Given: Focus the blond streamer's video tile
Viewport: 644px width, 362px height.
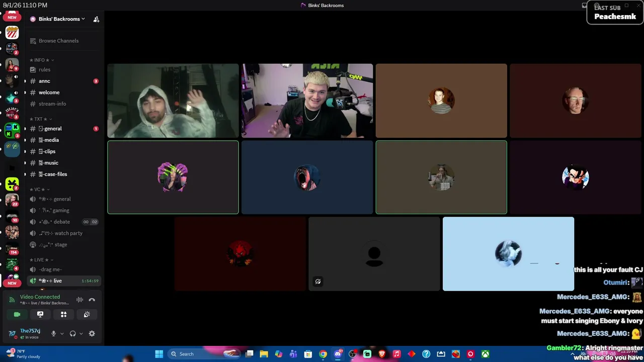Looking at the screenshot, I should tap(307, 101).
